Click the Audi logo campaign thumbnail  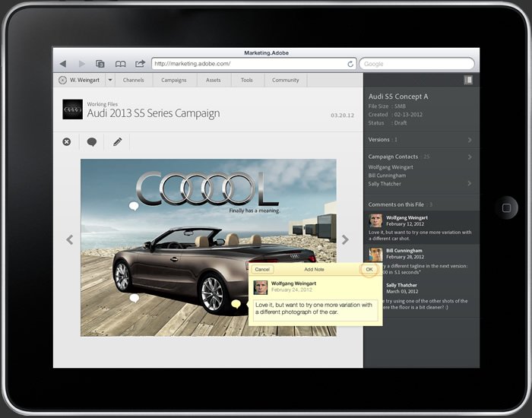[x=73, y=109]
